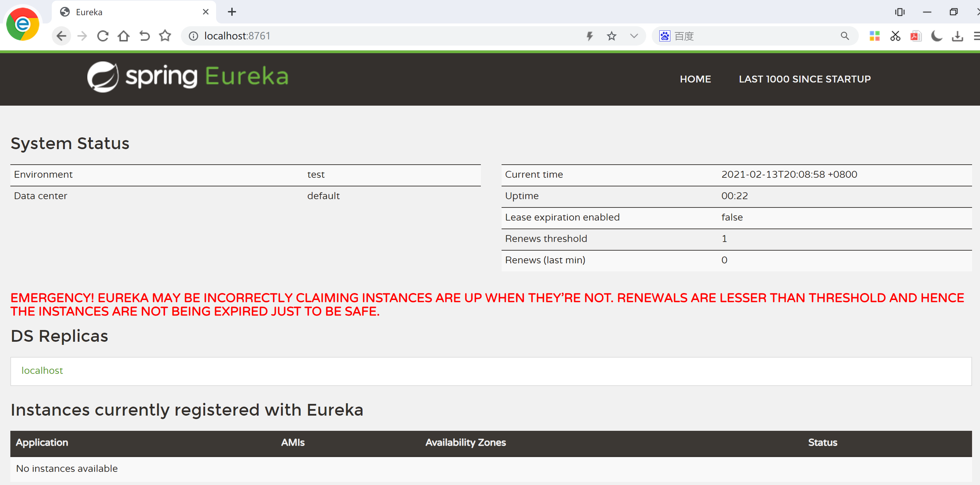
Task: Bookmark this page with the address bar star
Action: (x=611, y=36)
